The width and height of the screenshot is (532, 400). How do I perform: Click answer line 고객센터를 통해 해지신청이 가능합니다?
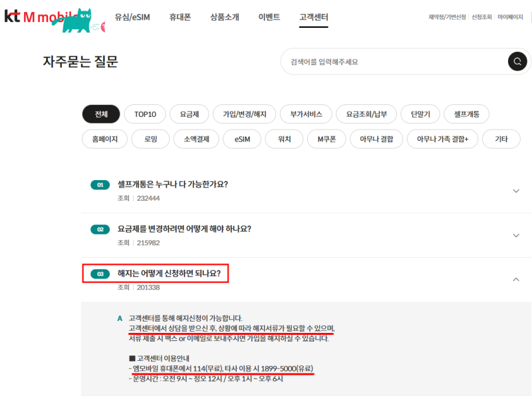[x=186, y=318]
